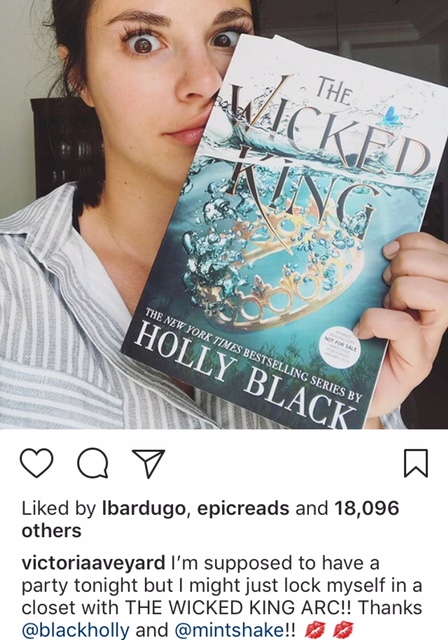Follow the @blackholly mention link
This screenshot has width=448, height=640.
coord(75,629)
